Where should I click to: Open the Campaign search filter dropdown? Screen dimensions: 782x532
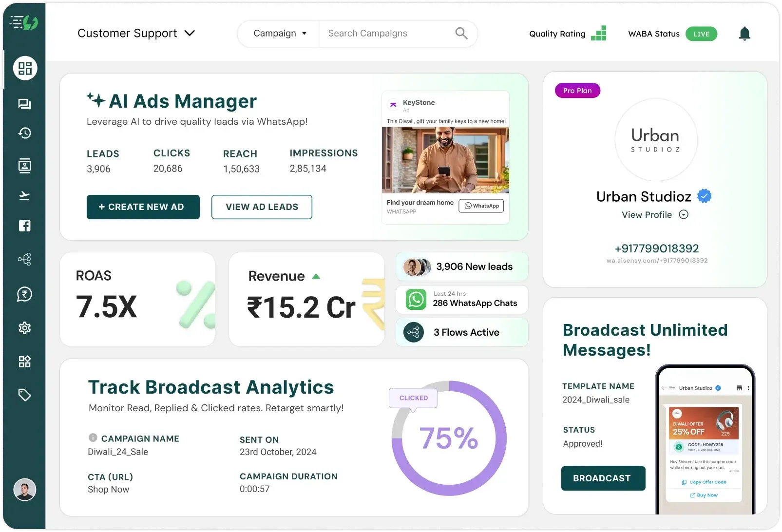[x=279, y=33]
